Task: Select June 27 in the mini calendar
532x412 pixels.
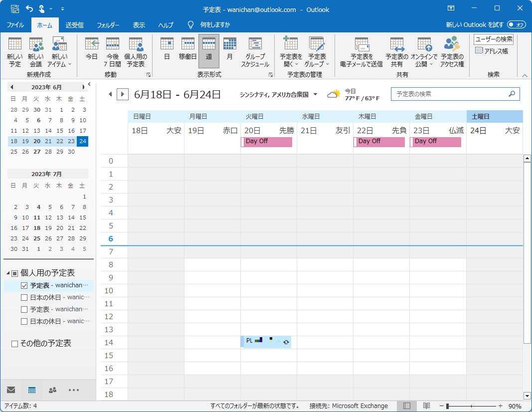Action: 37,152
